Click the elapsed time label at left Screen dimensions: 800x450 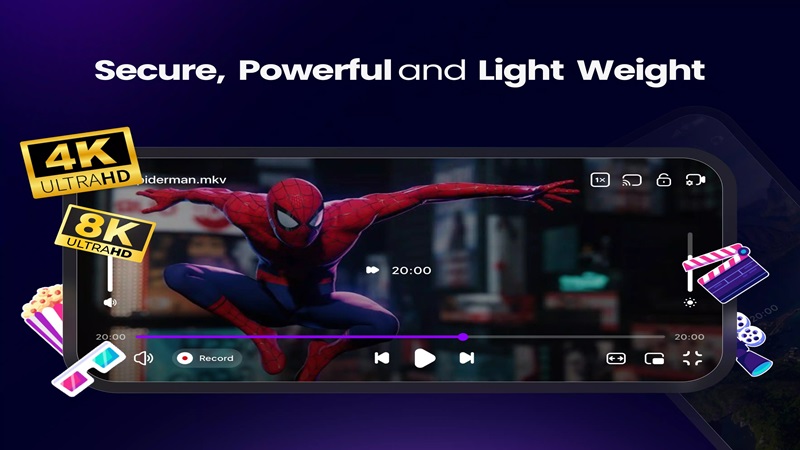pyautogui.click(x=110, y=337)
